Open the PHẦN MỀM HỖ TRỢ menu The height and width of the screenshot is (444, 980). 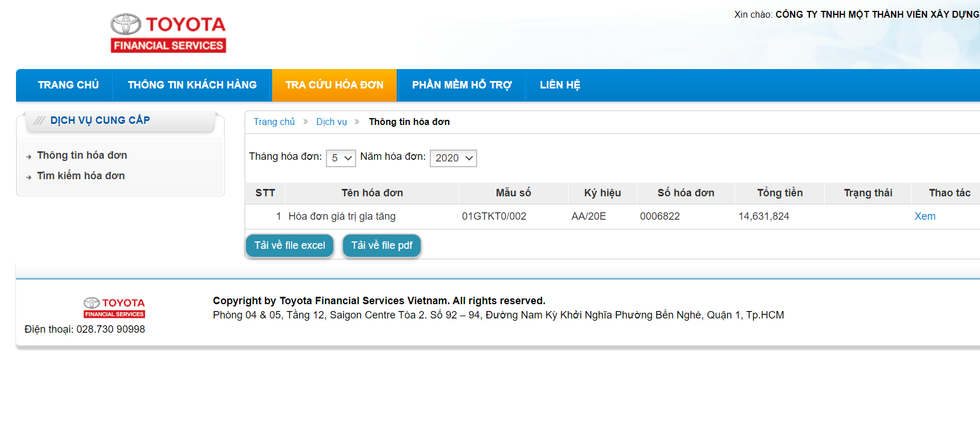[x=461, y=85]
